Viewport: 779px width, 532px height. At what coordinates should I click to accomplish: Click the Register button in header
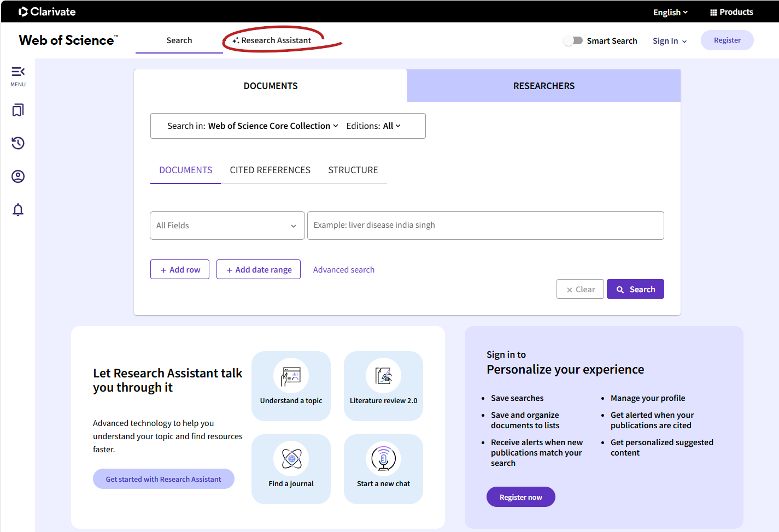click(x=727, y=40)
